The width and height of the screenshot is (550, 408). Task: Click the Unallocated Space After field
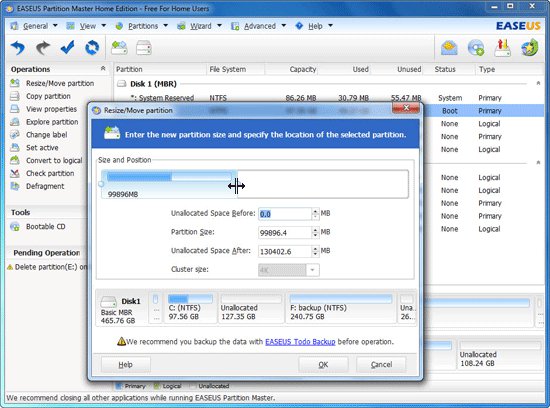pyautogui.click(x=284, y=251)
